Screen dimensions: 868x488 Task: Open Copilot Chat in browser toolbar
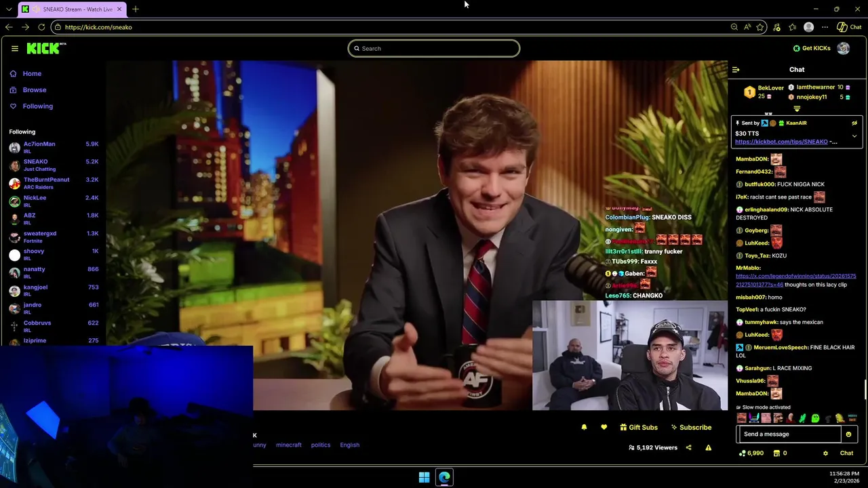click(x=849, y=27)
